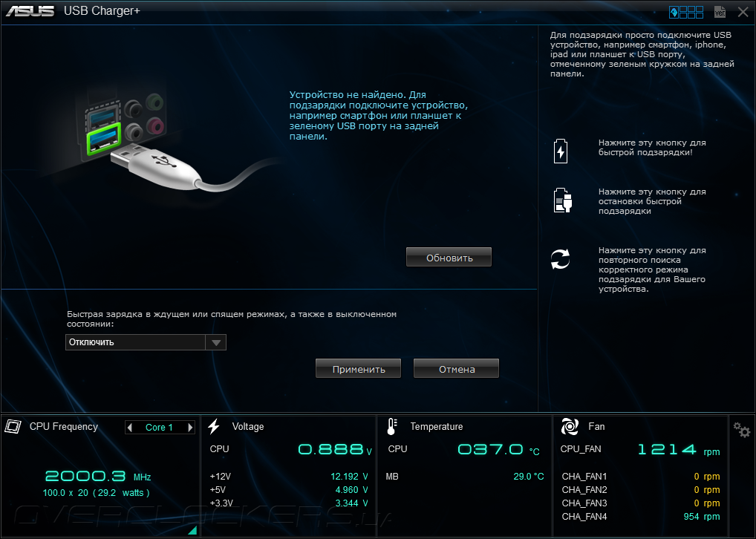Expand the teal corner triangle in CPU panel
The image size is (756, 539).
click(x=192, y=530)
